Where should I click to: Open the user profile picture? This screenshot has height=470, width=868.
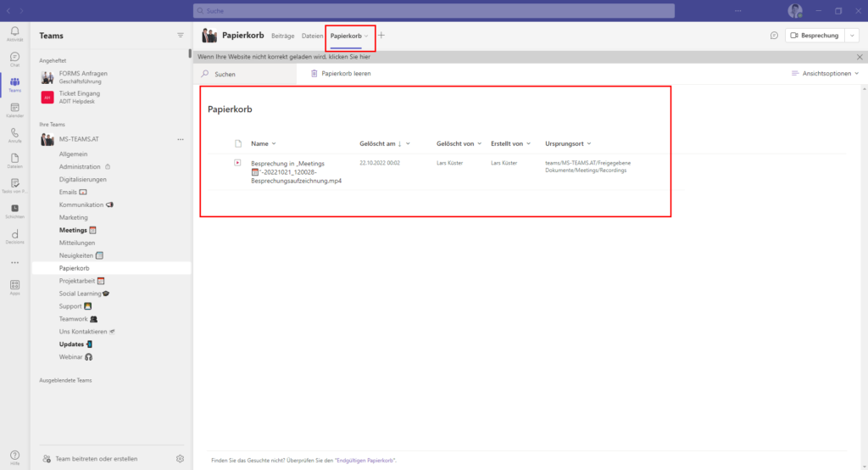coord(795,10)
